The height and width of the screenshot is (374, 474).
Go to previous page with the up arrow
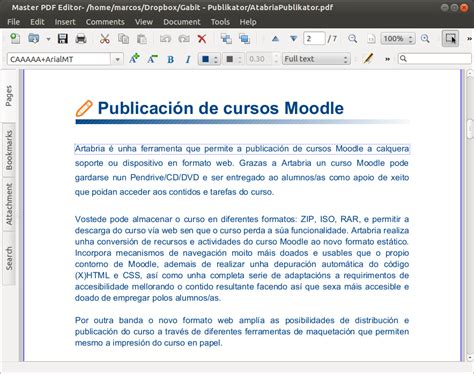click(x=275, y=39)
